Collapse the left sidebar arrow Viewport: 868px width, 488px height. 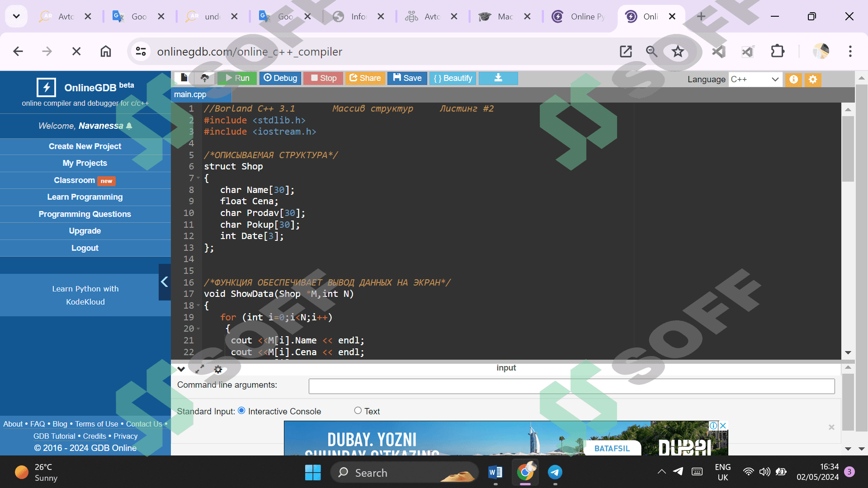[165, 282]
